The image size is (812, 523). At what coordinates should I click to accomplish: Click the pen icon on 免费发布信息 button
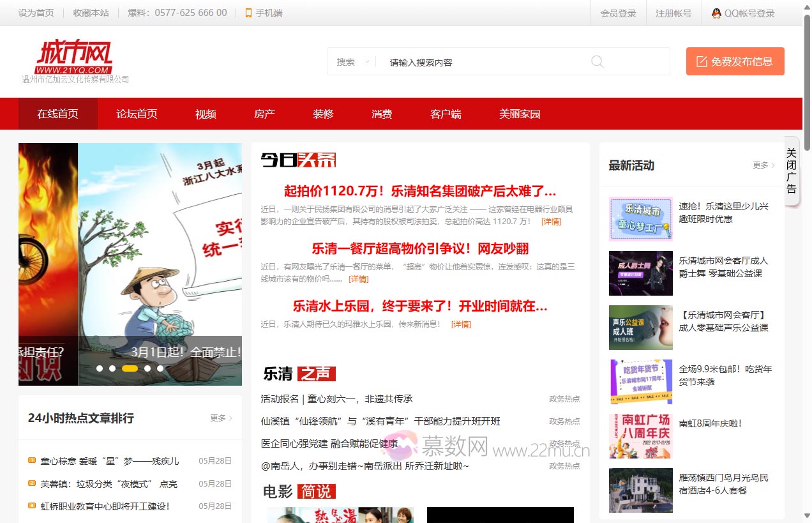pyautogui.click(x=701, y=61)
